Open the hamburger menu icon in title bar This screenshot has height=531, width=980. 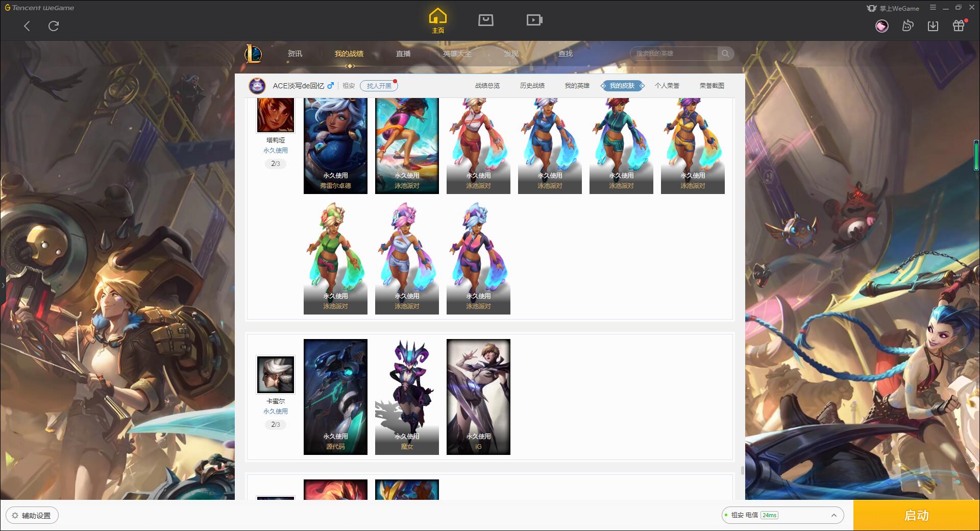point(933,8)
